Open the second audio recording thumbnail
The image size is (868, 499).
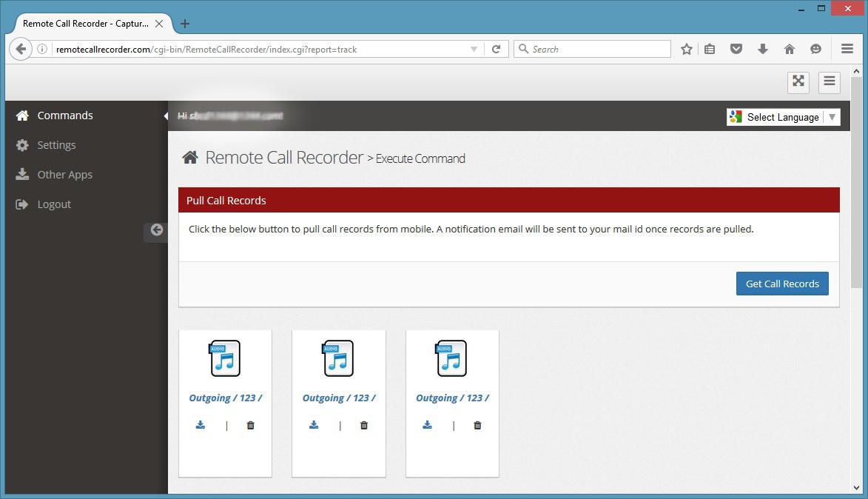338,358
